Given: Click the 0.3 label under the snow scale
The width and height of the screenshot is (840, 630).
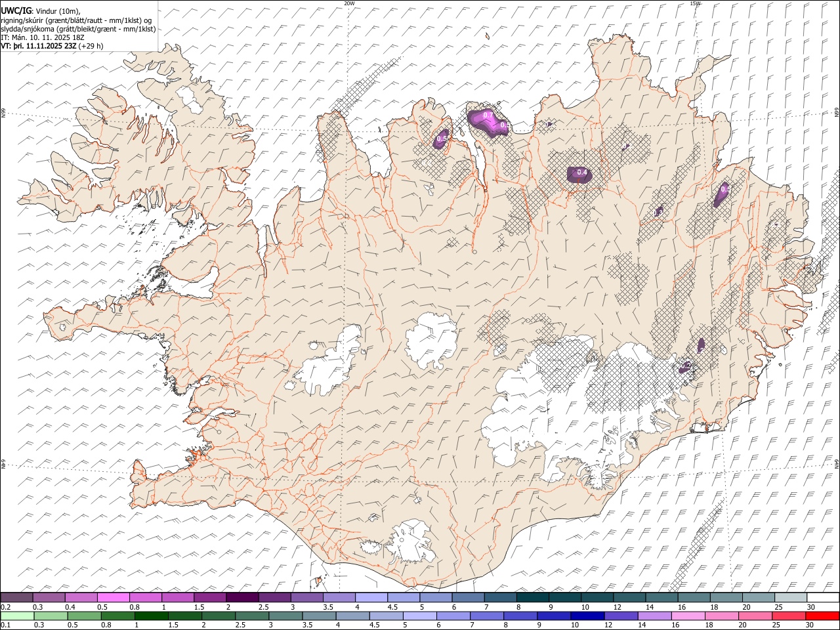Looking at the screenshot, I should (x=38, y=607).
